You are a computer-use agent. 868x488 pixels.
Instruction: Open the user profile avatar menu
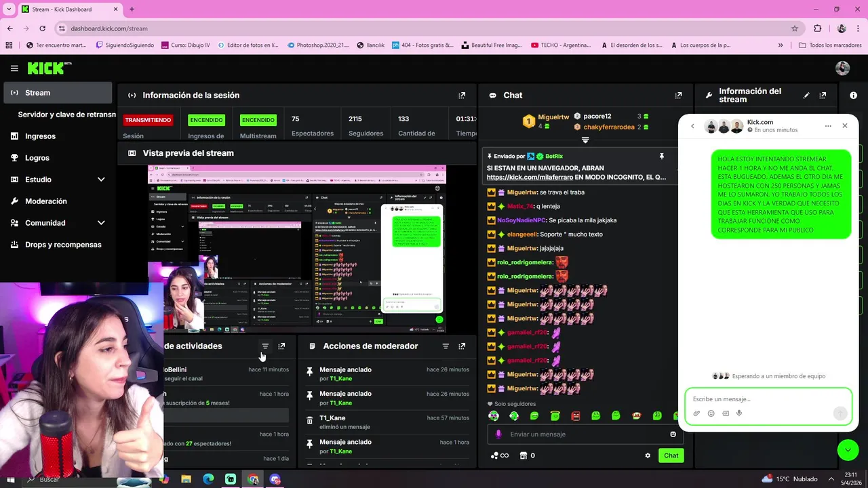tap(842, 68)
